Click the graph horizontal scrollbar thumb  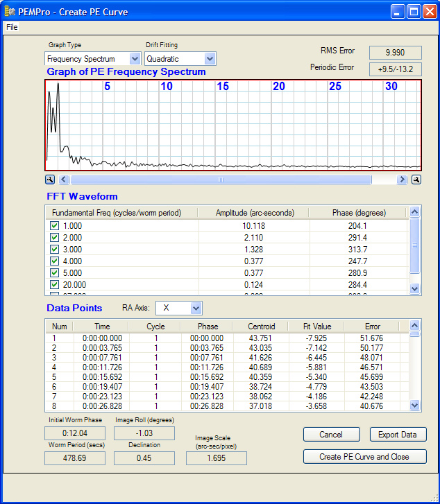click(x=221, y=180)
